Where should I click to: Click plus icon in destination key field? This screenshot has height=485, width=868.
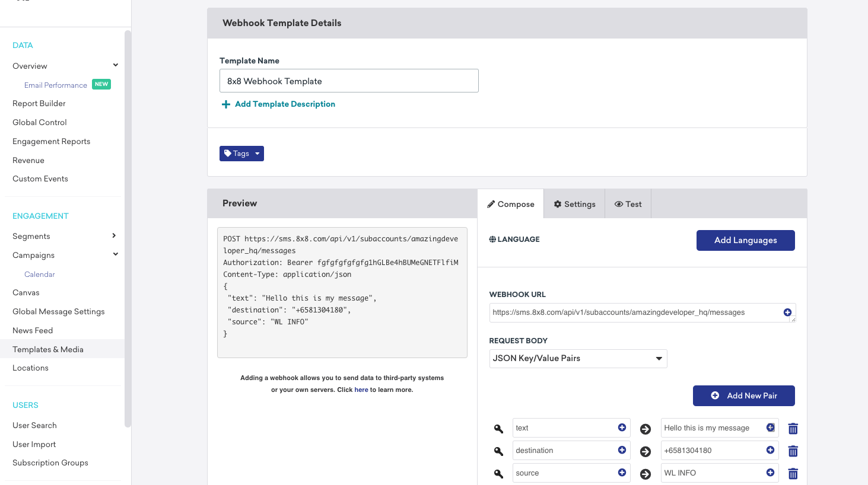622,450
